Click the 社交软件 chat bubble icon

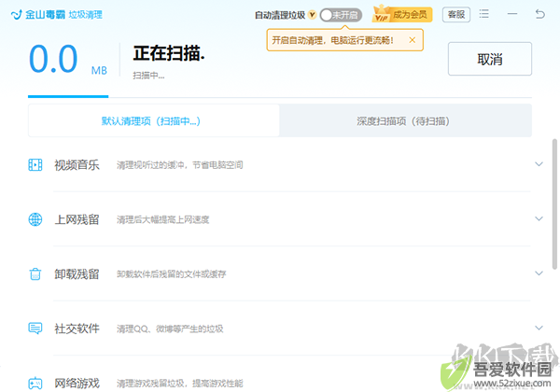point(35,329)
